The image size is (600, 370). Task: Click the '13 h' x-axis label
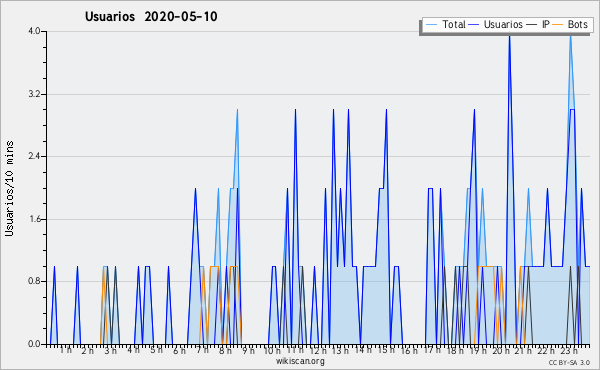click(340, 350)
